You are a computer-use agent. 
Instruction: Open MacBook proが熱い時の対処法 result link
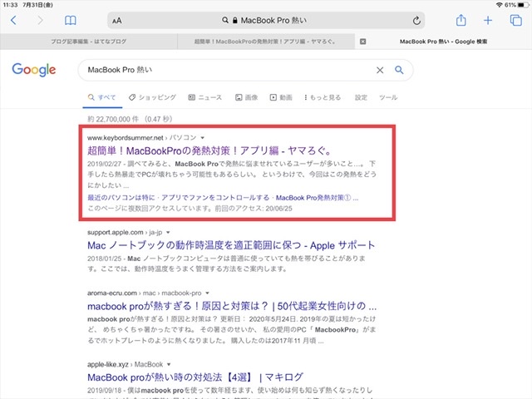pos(195,377)
